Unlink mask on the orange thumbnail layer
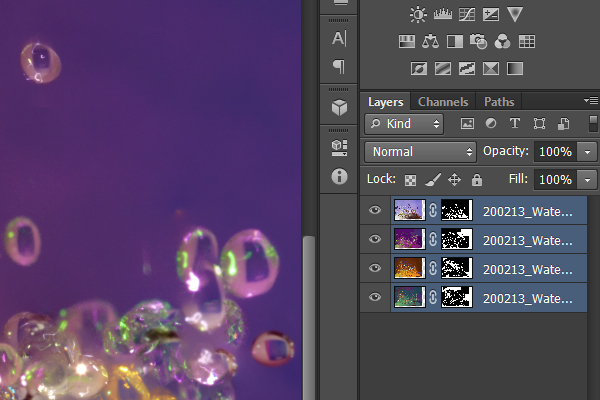This screenshot has width=600, height=400. pyautogui.click(x=433, y=268)
